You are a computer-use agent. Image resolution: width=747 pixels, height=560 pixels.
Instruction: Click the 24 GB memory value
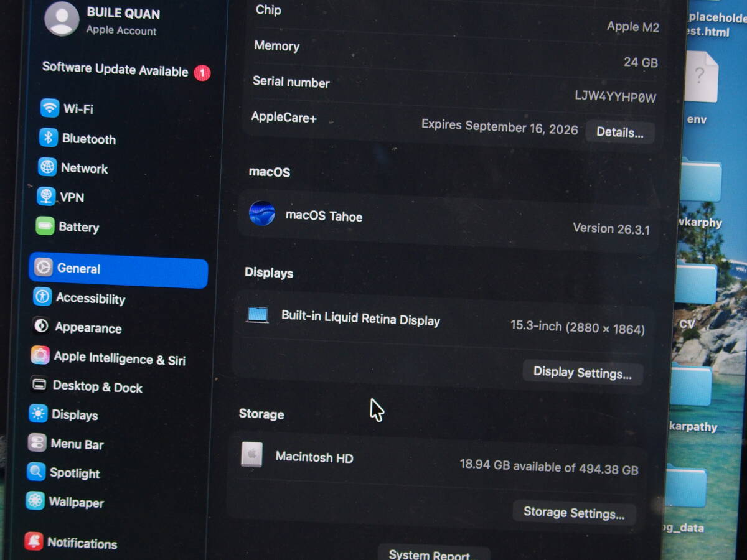[x=641, y=62]
